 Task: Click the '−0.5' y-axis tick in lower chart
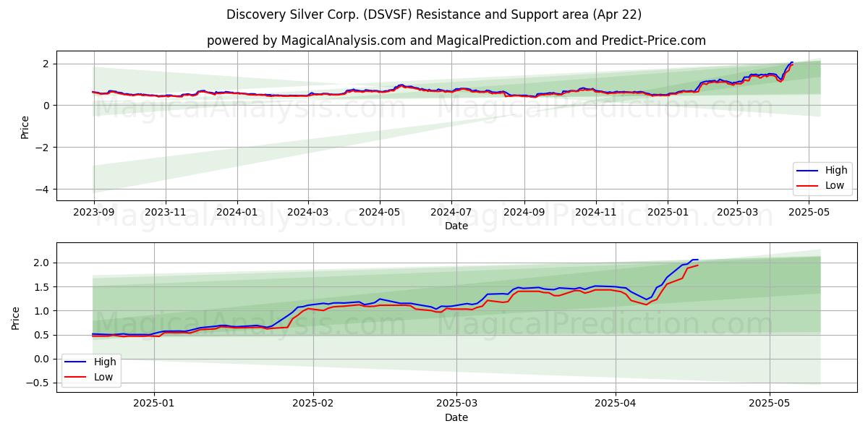(x=38, y=383)
